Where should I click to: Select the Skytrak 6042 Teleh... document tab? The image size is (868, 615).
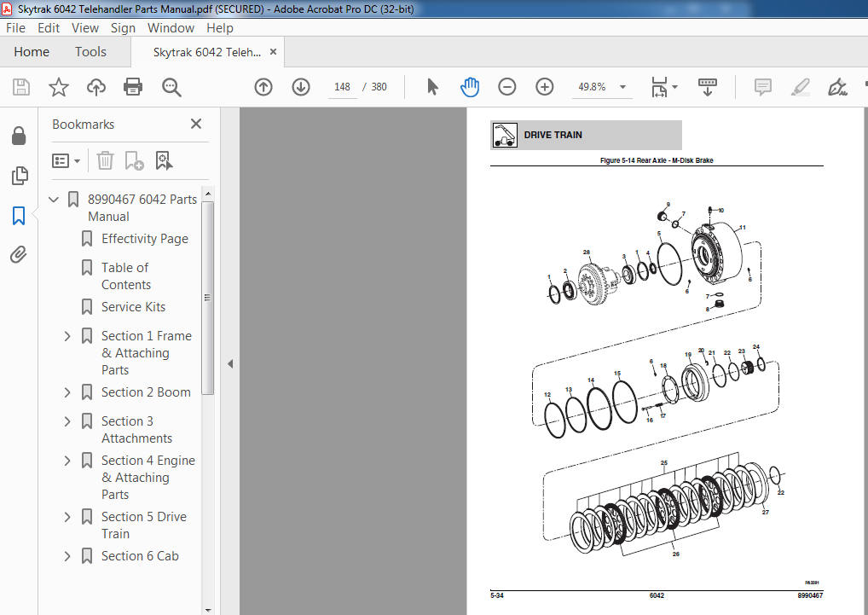pos(207,52)
